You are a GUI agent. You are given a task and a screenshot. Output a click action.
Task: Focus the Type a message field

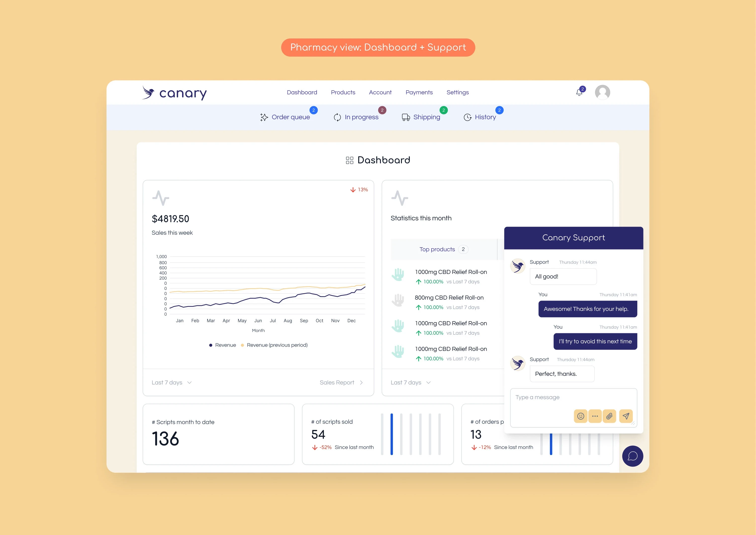(573, 398)
